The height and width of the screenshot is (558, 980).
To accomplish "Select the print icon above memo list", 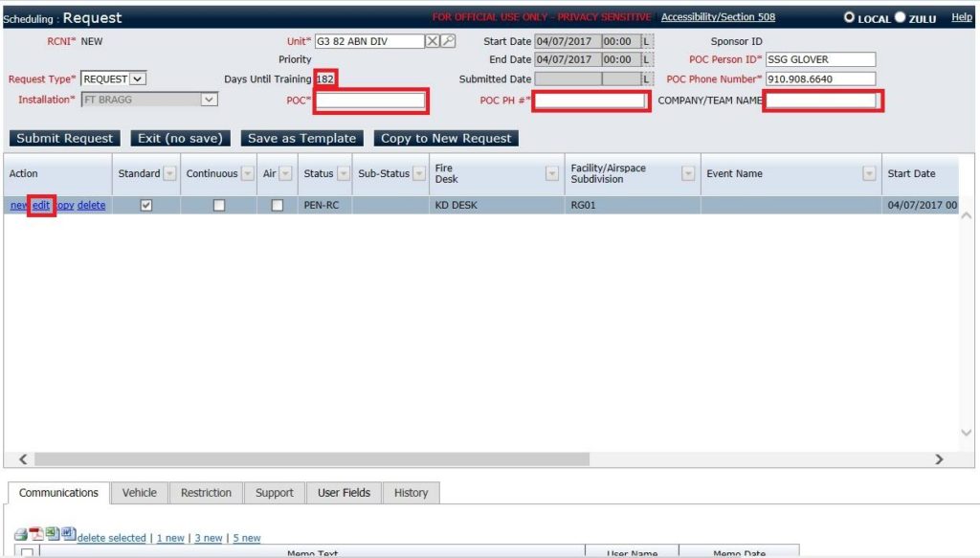I will click(20, 533).
